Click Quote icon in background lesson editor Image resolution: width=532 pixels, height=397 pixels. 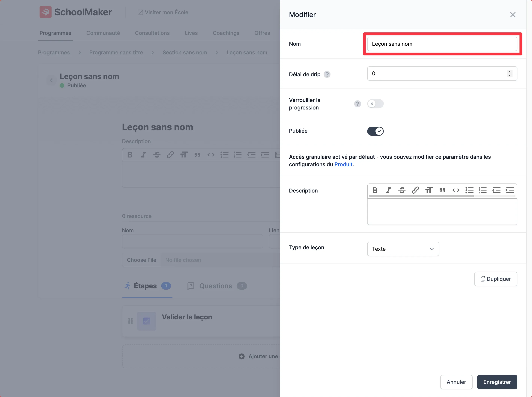[x=198, y=155]
